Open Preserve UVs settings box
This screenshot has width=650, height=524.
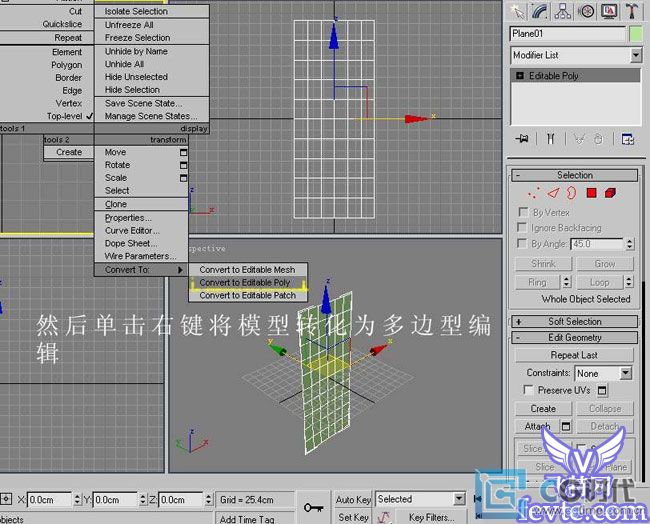click(x=602, y=390)
